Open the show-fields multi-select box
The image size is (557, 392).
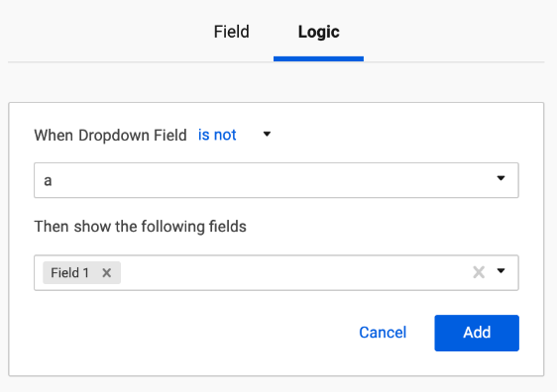[277, 273]
